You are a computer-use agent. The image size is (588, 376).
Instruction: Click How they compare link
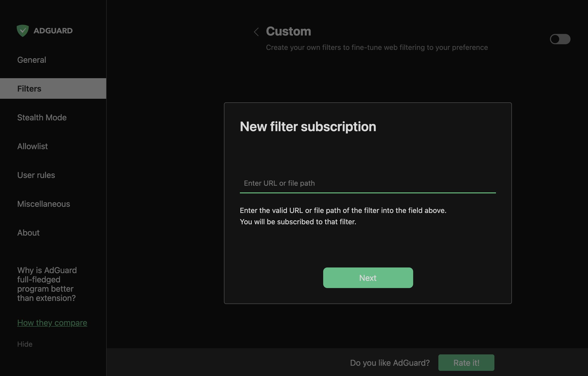point(52,322)
